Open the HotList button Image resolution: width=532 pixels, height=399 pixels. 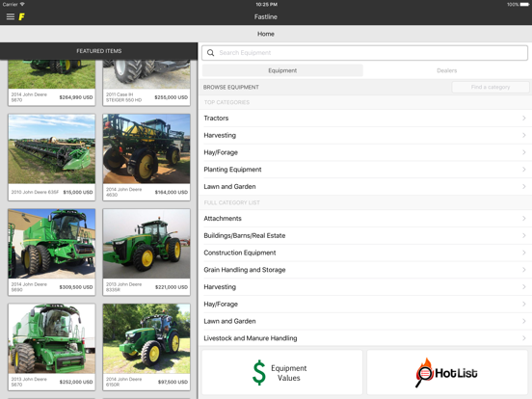(447, 372)
